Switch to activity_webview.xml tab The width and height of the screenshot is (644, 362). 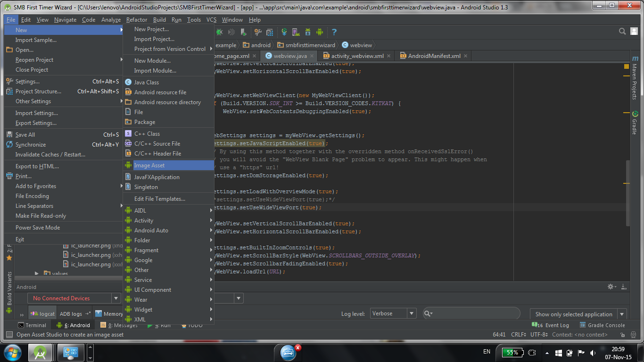[357, 56]
